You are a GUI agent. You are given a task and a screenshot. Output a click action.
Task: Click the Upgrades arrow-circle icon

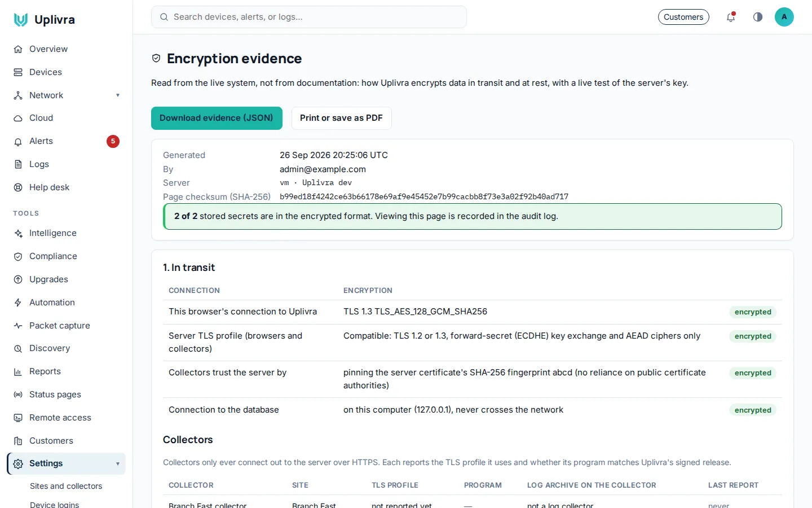click(18, 279)
